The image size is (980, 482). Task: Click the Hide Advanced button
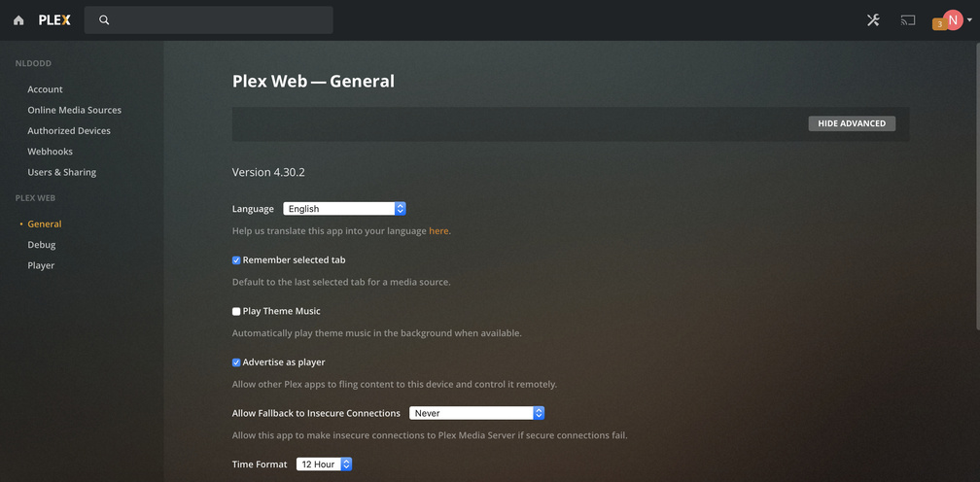click(852, 123)
